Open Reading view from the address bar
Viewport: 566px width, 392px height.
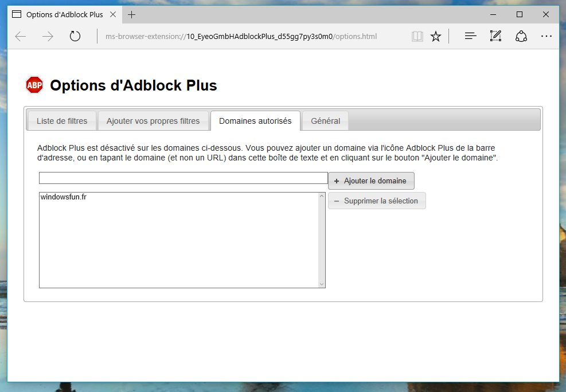417,37
